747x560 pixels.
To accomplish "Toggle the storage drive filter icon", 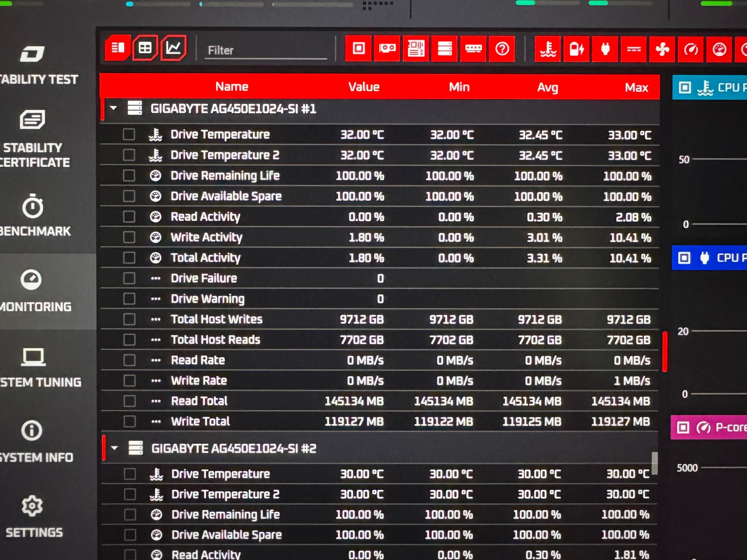I will pos(444,48).
